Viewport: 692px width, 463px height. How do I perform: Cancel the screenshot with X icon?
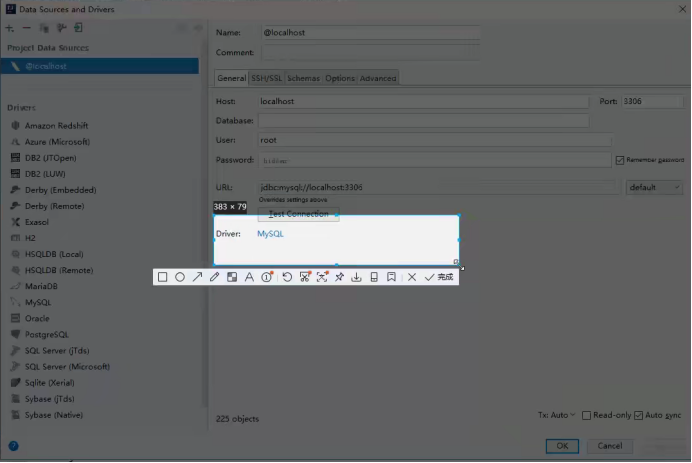[x=412, y=277]
